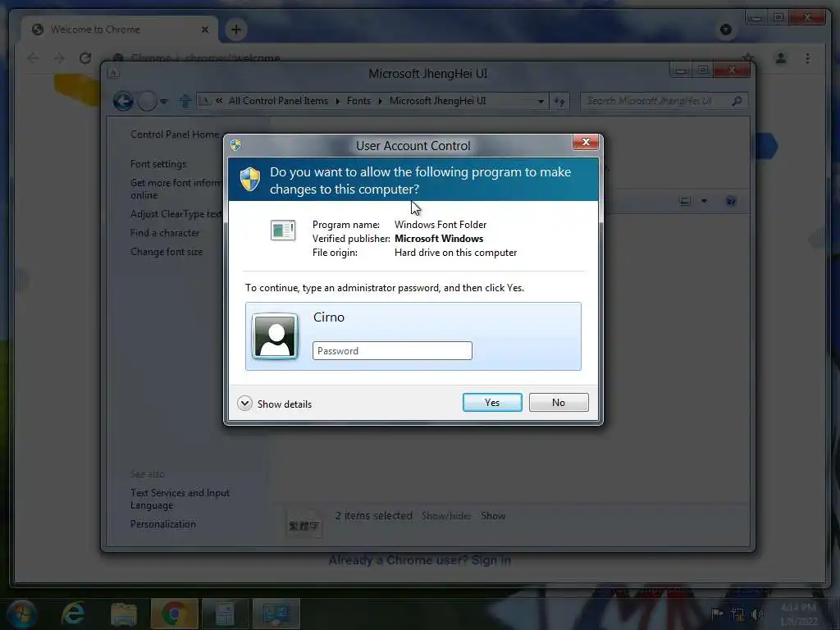The height and width of the screenshot is (630, 840).
Task: Open recent locations dropdown in Fonts window
Action: point(164,101)
